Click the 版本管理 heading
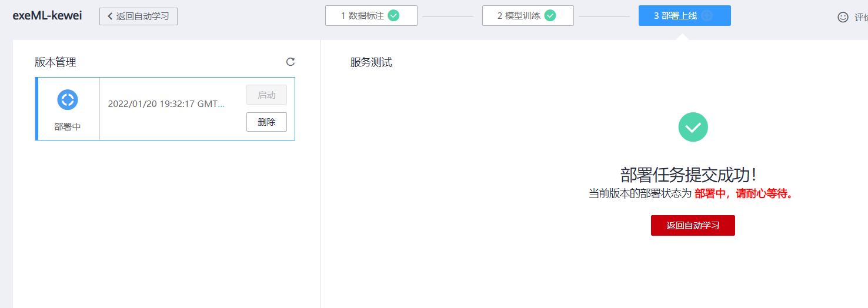The height and width of the screenshot is (308, 868). [55, 62]
